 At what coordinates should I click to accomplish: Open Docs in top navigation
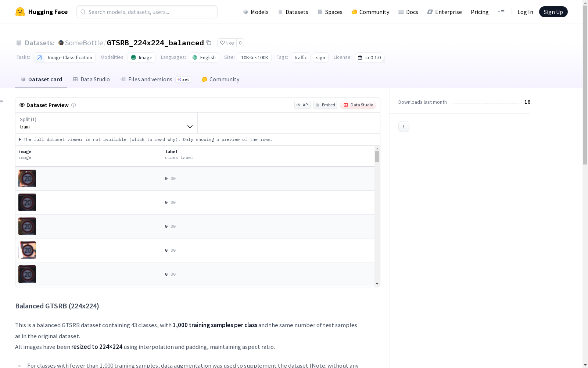click(x=408, y=12)
